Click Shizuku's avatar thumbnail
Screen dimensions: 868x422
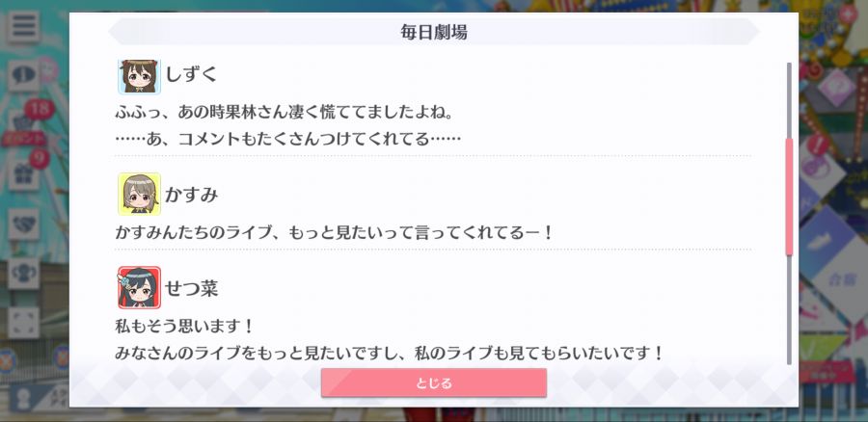pyautogui.click(x=139, y=76)
